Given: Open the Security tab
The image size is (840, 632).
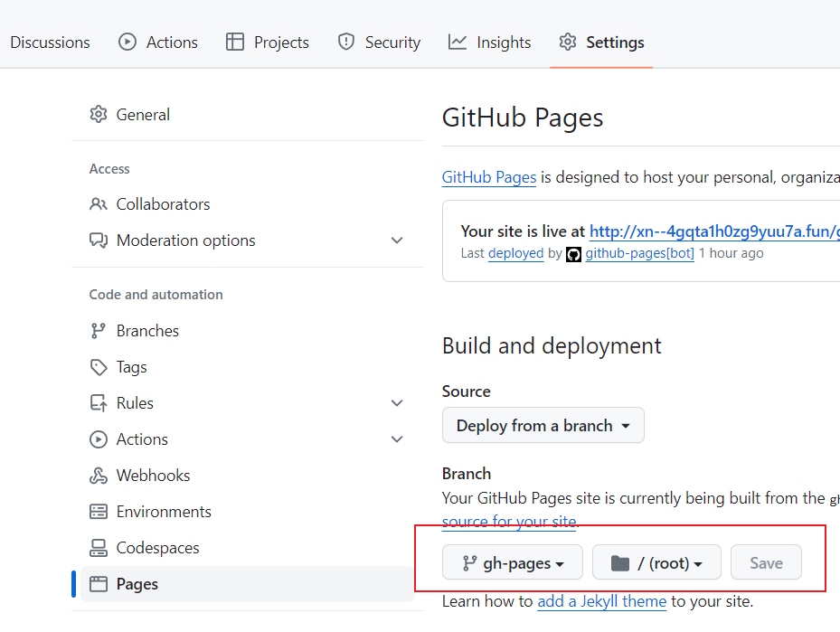Looking at the screenshot, I should (x=379, y=42).
